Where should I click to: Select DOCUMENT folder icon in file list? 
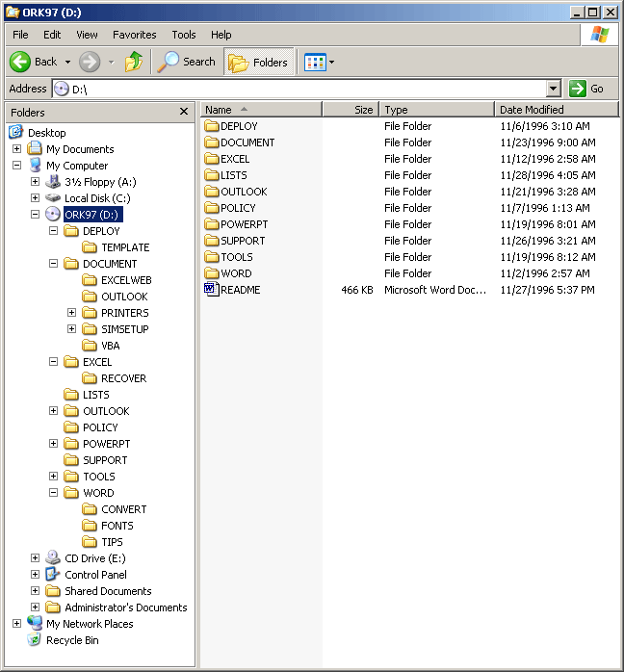point(212,142)
